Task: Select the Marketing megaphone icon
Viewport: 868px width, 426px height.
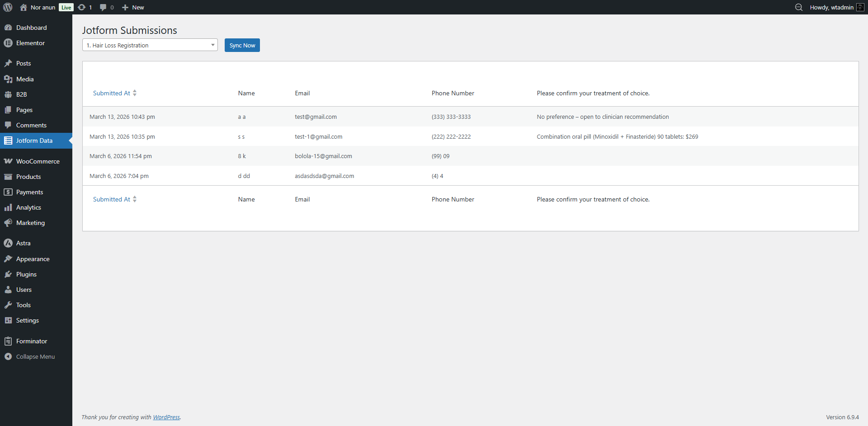Action: [8, 223]
